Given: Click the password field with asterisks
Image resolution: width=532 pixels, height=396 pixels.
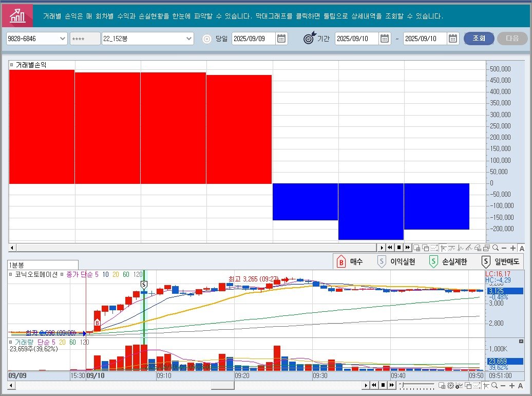Looking at the screenshot, I should tap(85, 39).
